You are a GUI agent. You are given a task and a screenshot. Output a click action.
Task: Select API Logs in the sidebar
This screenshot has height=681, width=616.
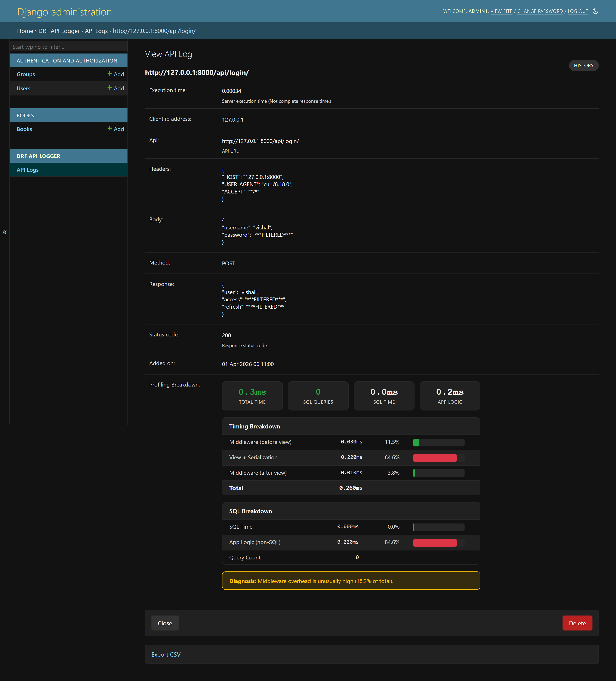pos(28,170)
